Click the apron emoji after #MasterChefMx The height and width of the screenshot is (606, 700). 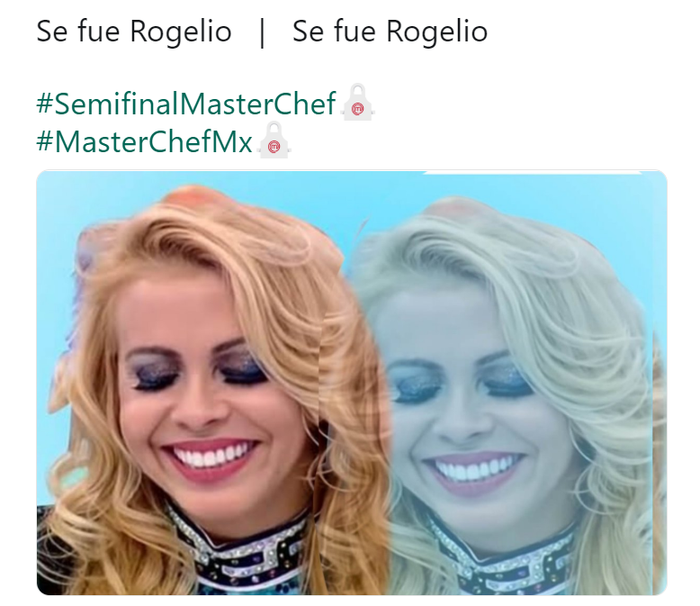[x=274, y=140]
